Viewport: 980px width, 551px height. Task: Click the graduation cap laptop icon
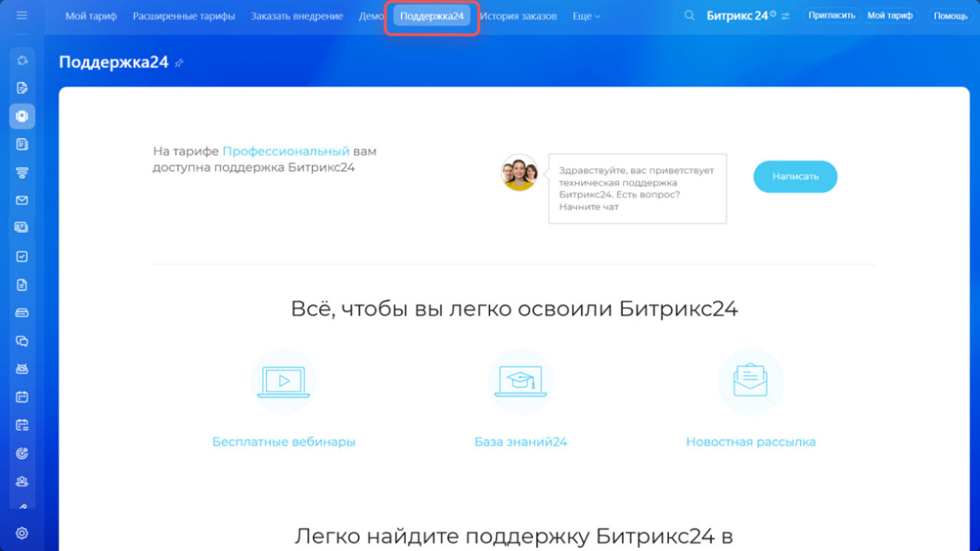[x=521, y=382]
